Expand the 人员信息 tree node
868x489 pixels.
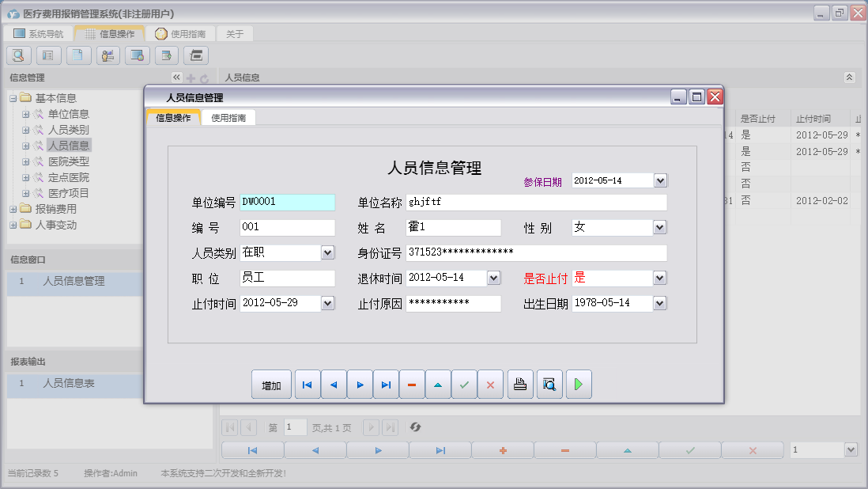coord(27,145)
